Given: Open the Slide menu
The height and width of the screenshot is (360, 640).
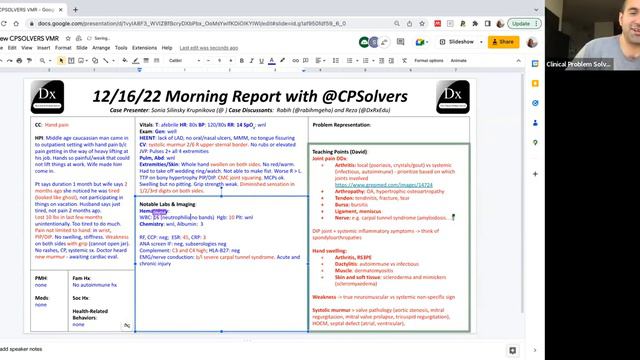Looking at the screenshot, I should pyautogui.click(x=82, y=48).
